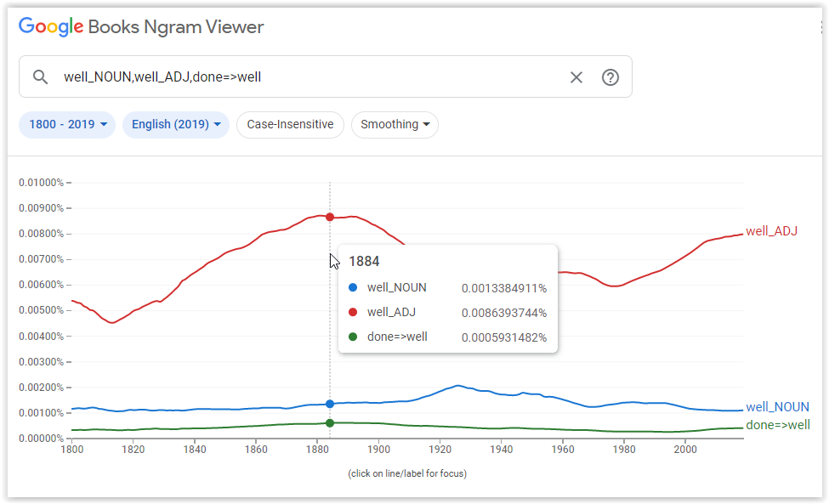Click the red well_ADJ data point at 1884

pyautogui.click(x=330, y=217)
